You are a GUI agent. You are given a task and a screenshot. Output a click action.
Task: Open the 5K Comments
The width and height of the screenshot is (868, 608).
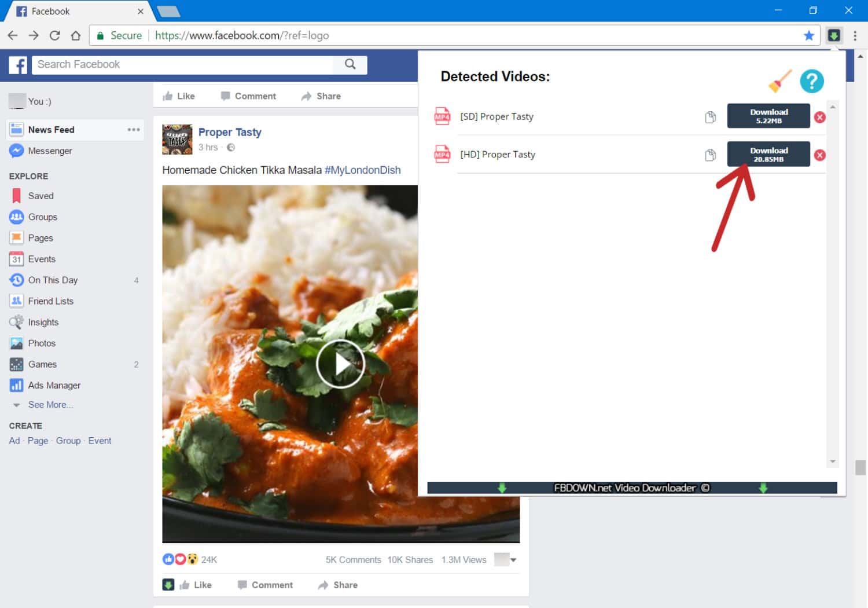pyautogui.click(x=353, y=560)
